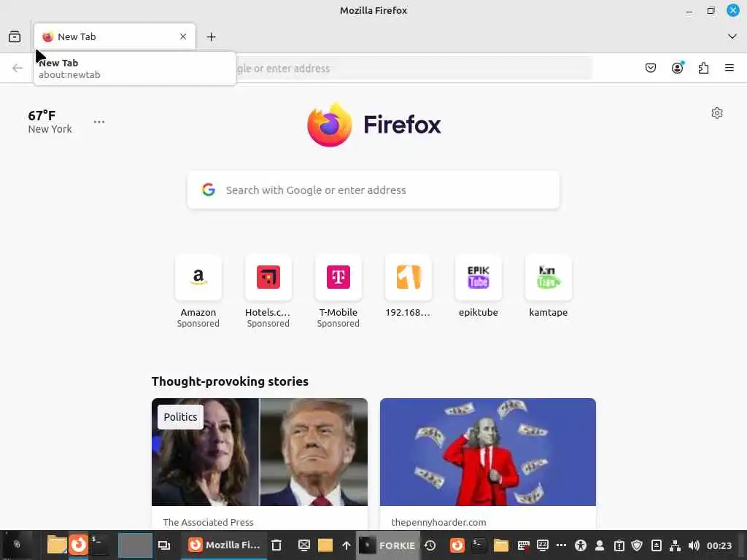This screenshot has width=747, height=560.
Task: Click the up arrow taskbar icon
Action: click(x=347, y=545)
